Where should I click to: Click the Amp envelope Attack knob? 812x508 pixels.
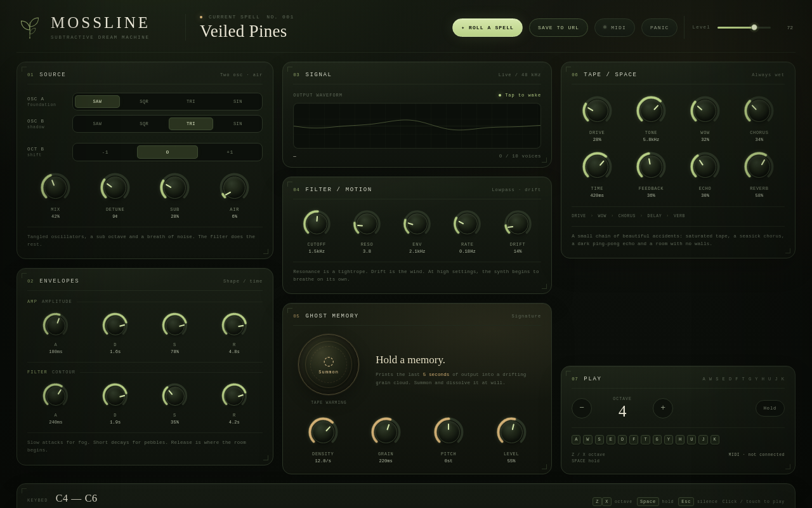click(x=55, y=325)
